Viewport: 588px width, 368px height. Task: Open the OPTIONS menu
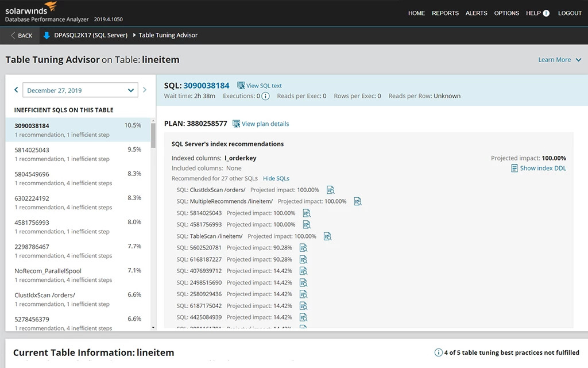[506, 13]
